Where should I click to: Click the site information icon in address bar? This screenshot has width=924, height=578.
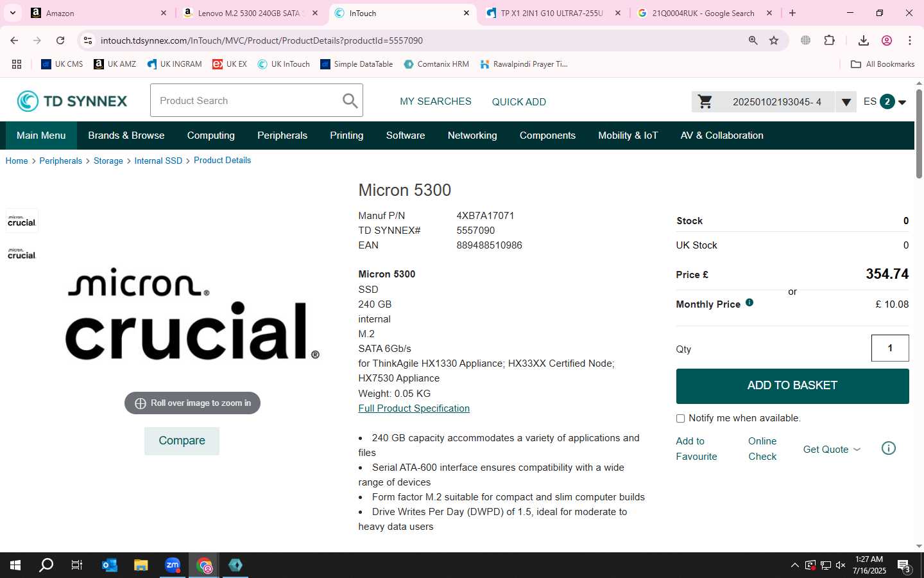click(88, 40)
